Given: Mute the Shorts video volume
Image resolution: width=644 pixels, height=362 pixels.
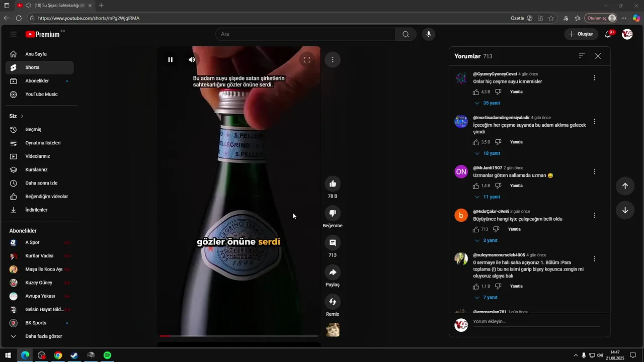Looking at the screenshot, I should click(x=192, y=59).
